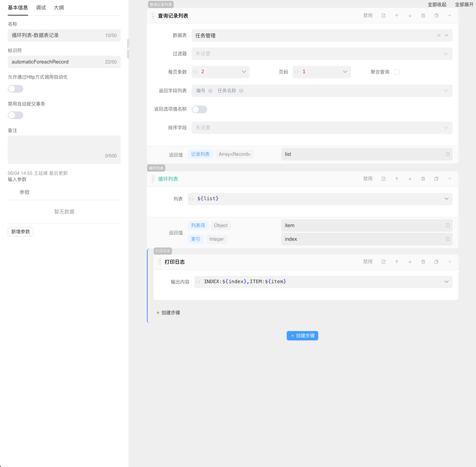Delete the 查询记录列表 step via trash icon
Viewport: 476px width, 467px height.
point(423,16)
